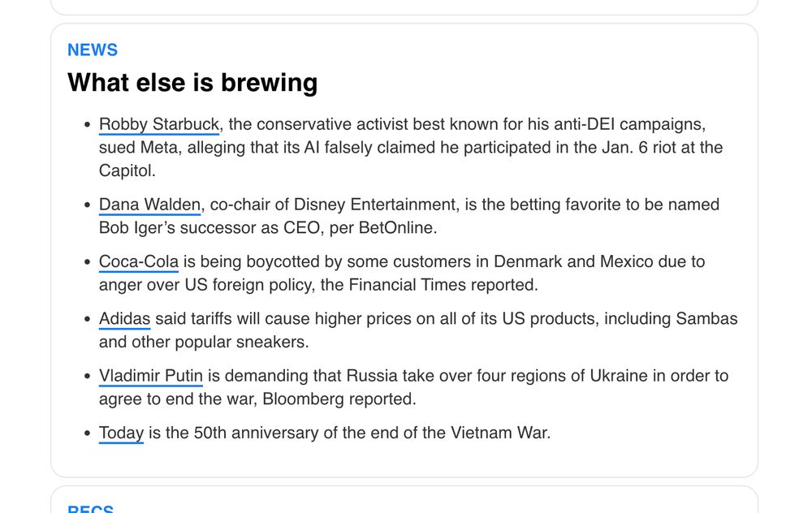
Task: Open the Robby Starbuck link
Action: click(x=159, y=124)
